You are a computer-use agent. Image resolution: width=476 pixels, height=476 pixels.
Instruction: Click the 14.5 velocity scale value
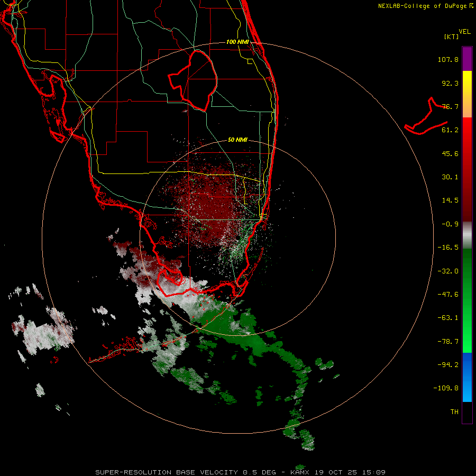450,200
